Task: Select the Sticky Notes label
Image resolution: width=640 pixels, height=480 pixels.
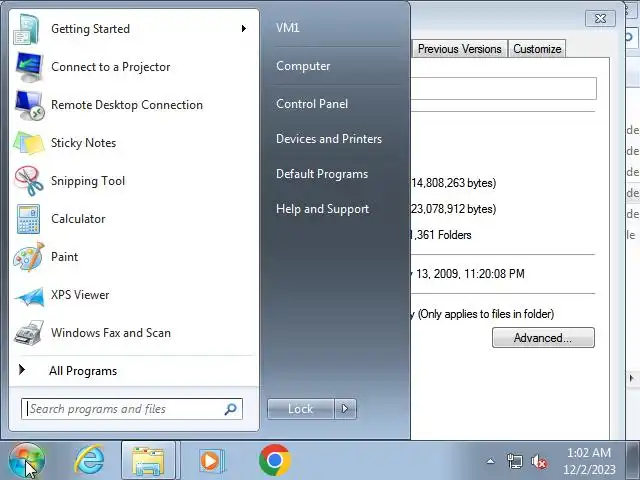Action: (x=84, y=143)
